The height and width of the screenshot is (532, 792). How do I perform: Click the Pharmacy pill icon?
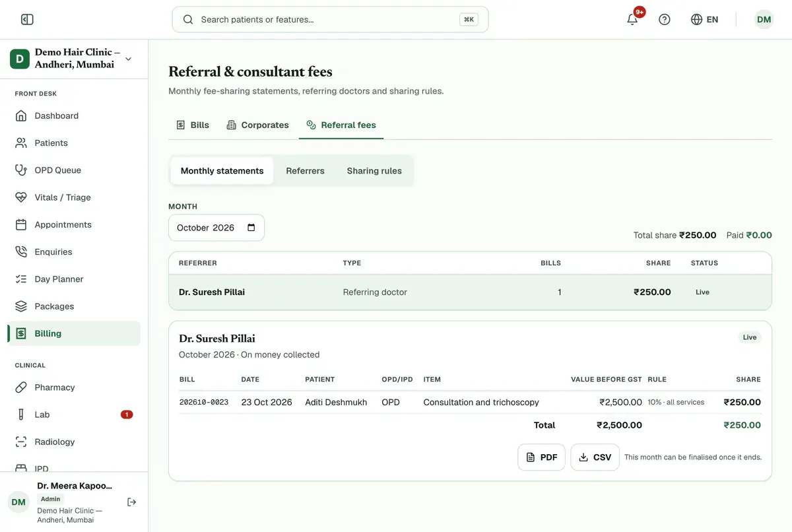tap(21, 387)
